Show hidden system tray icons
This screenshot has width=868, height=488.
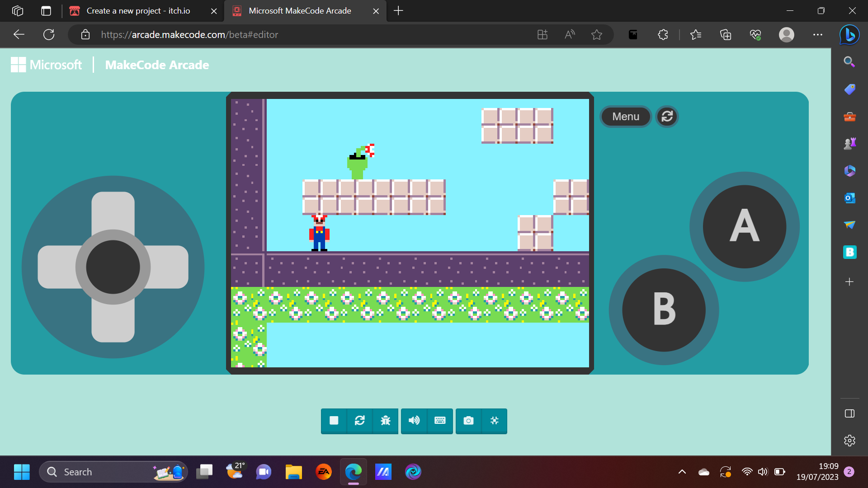coord(682,472)
